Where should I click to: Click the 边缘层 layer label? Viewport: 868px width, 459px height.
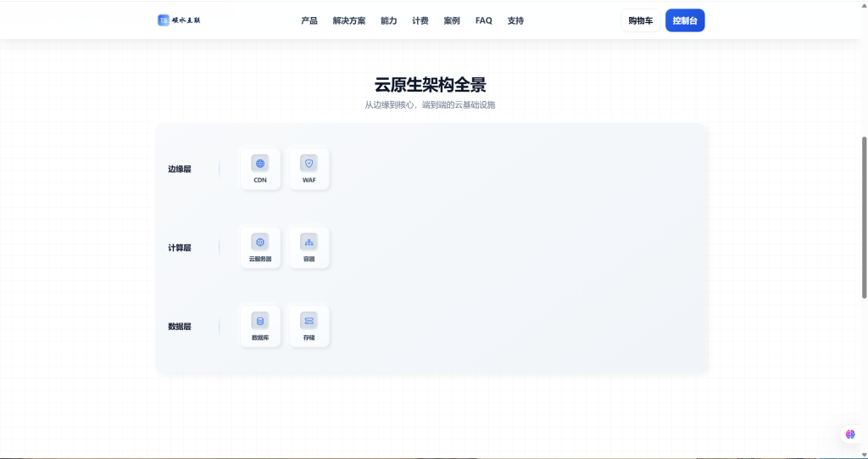[180, 169]
